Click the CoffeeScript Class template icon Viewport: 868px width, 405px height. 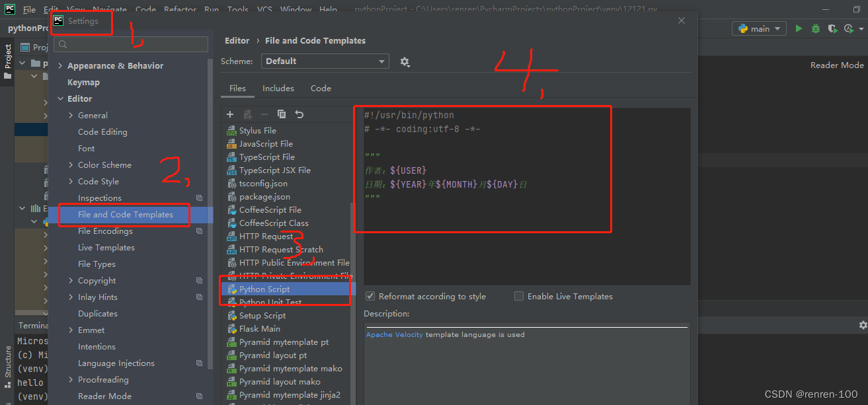pyautogui.click(x=231, y=223)
